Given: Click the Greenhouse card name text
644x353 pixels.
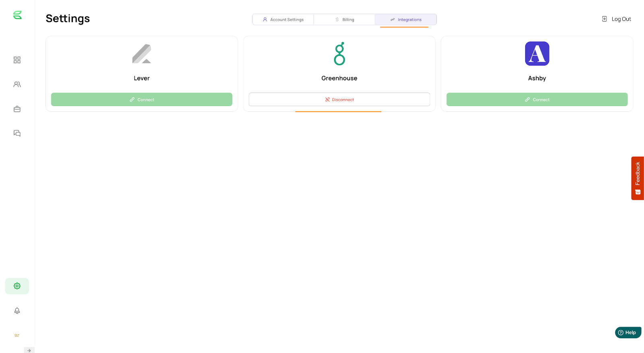Looking at the screenshot, I should [339, 78].
